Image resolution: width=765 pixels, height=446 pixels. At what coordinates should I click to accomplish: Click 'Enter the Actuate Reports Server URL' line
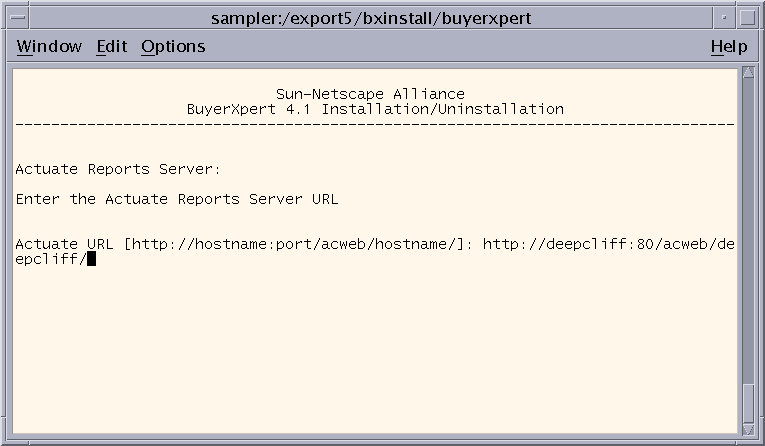click(x=177, y=199)
